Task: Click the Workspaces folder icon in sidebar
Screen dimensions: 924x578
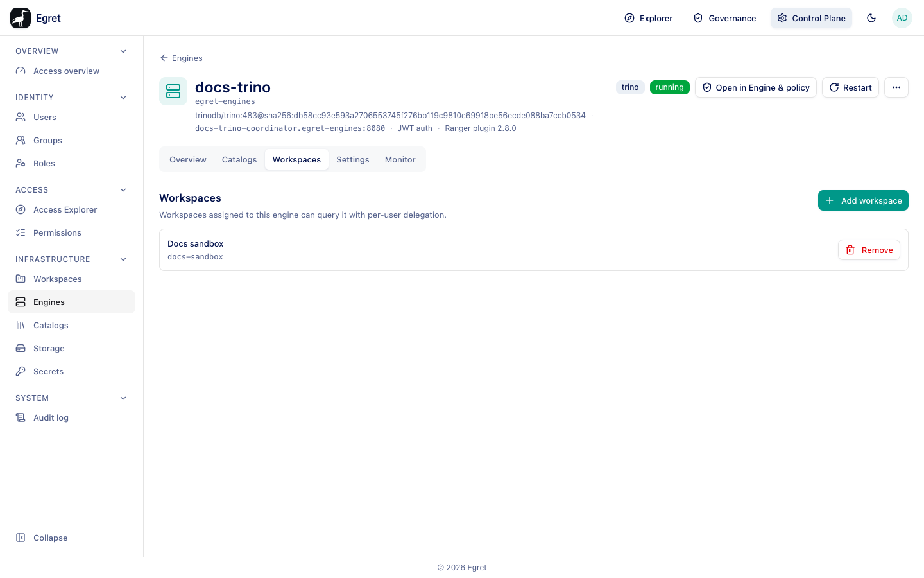Action: [x=21, y=279]
